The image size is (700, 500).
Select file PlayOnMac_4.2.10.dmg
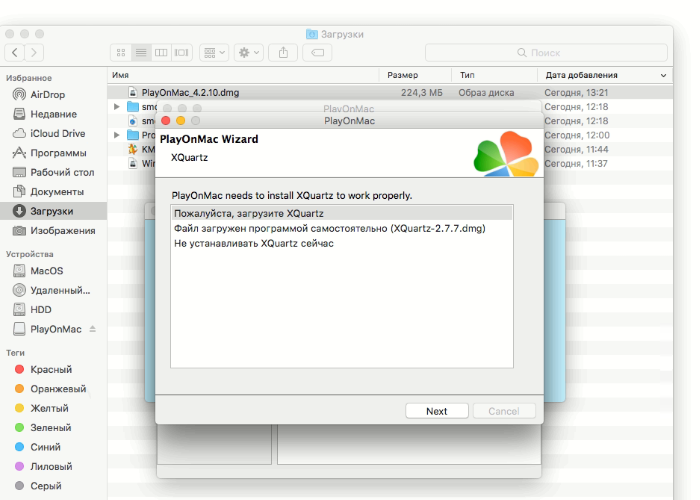pyautogui.click(x=190, y=92)
